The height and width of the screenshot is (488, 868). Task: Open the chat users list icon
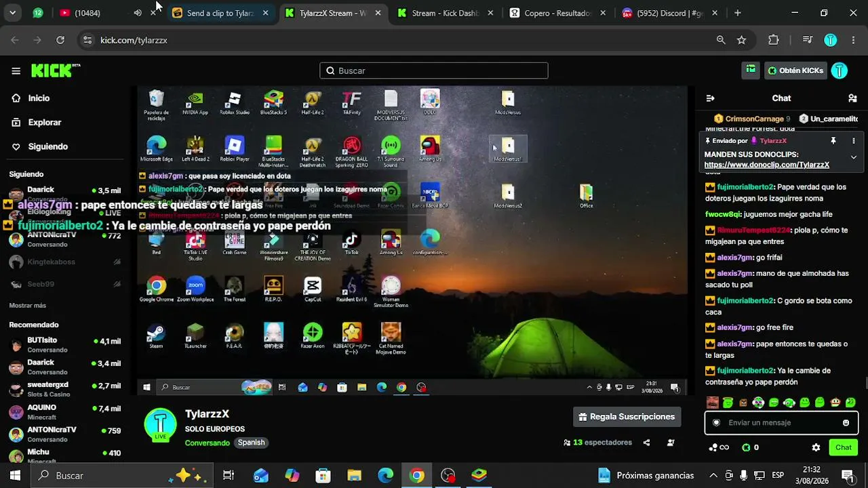[852, 98]
